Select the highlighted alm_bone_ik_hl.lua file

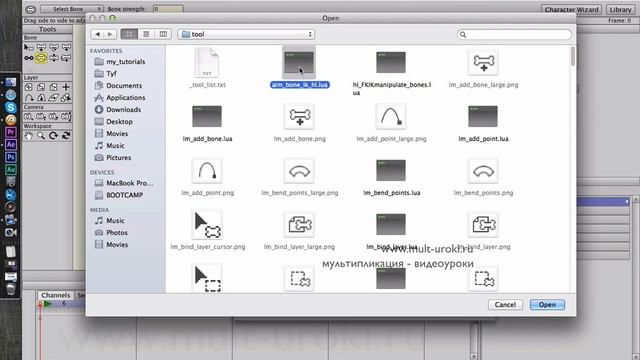pyautogui.click(x=299, y=68)
